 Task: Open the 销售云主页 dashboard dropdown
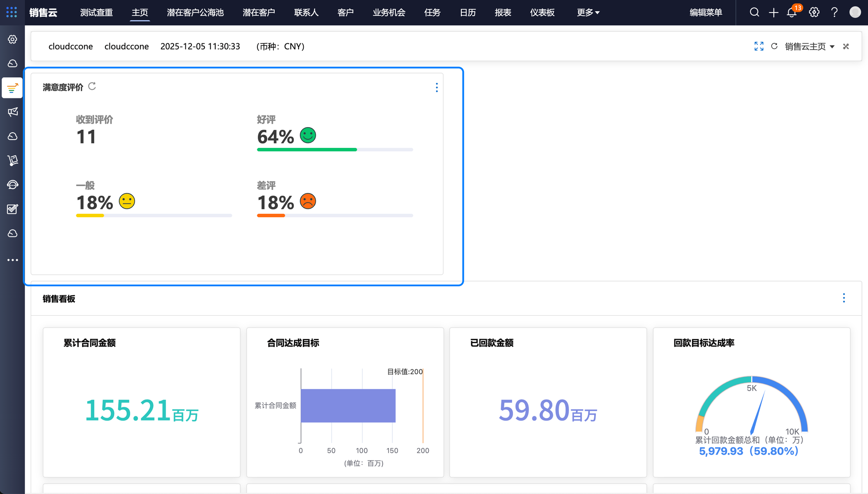point(810,46)
